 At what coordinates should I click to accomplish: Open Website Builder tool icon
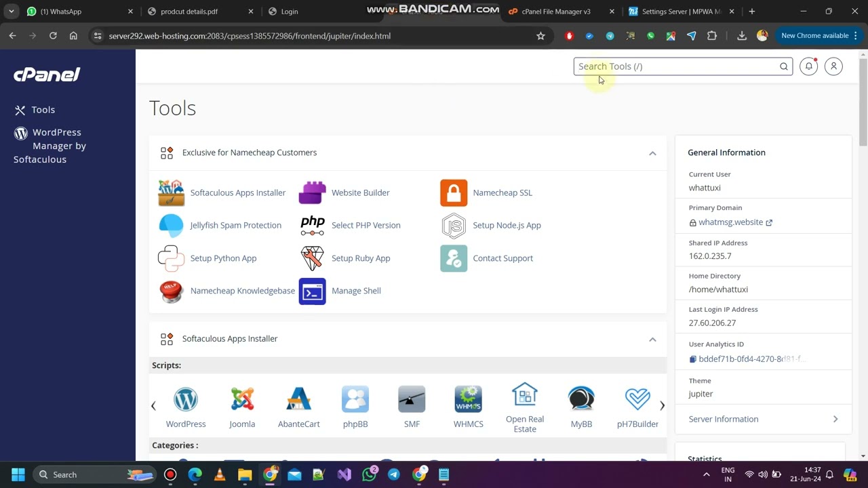click(312, 193)
